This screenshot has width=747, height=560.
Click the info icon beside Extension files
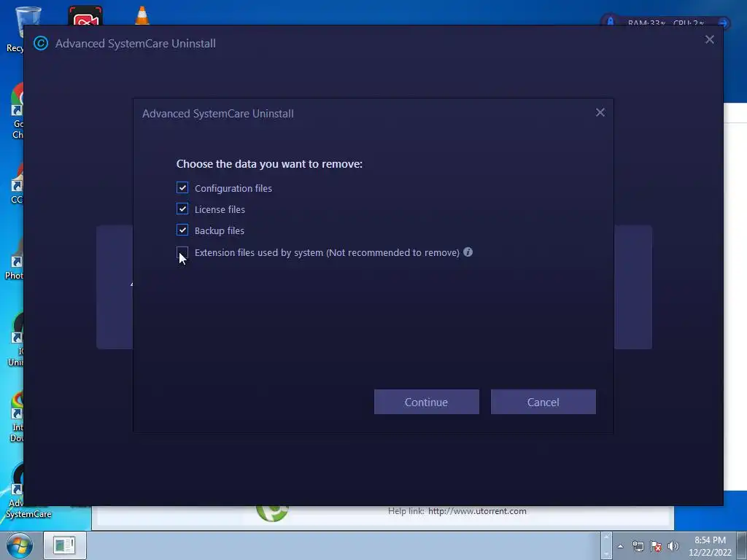click(x=468, y=252)
